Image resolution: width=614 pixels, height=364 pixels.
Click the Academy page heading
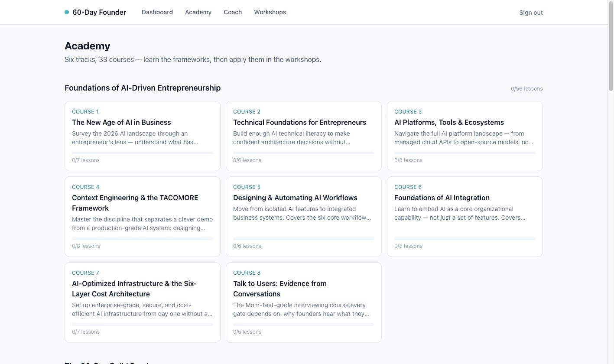[x=88, y=46]
